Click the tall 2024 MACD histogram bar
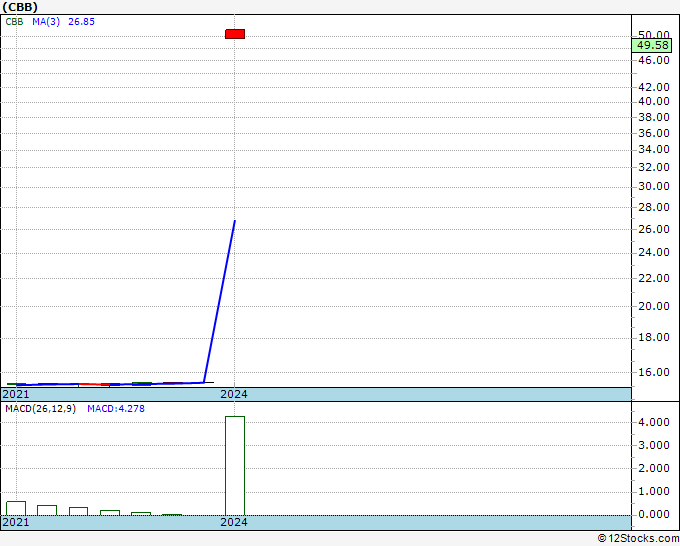 pos(235,466)
